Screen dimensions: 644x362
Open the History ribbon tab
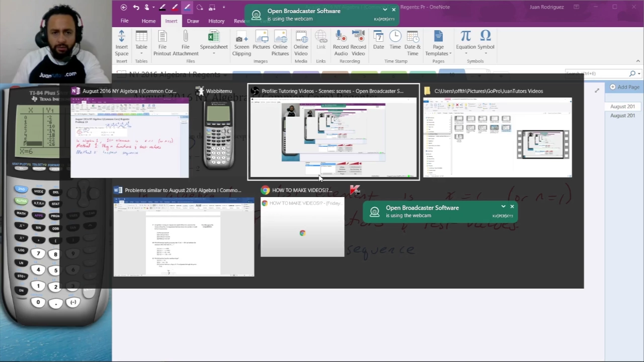[216, 21]
